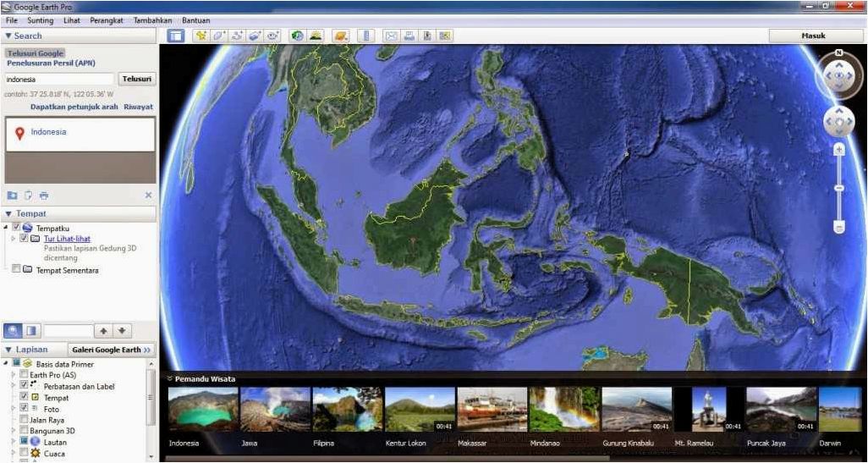Image resolution: width=868 pixels, height=463 pixels.
Task: Reset north via the compass N marker
Action: (x=839, y=53)
